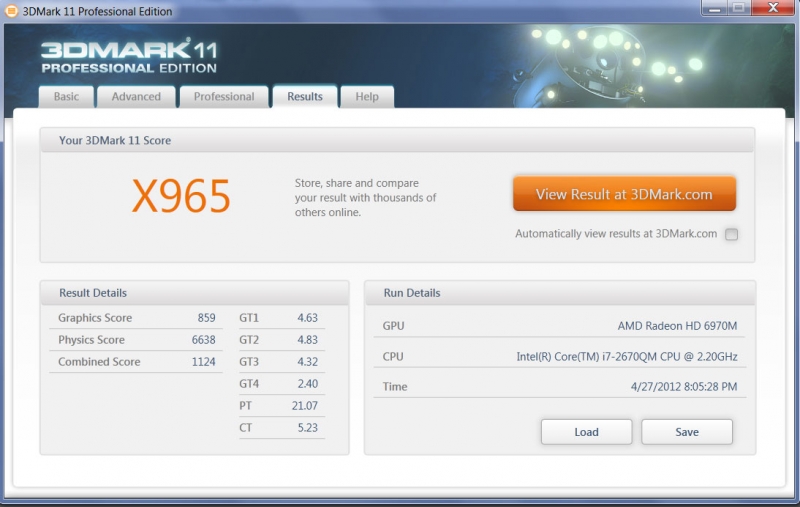Image resolution: width=800 pixels, height=507 pixels.
Task: Click the CT value 5.23
Action: click(308, 427)
